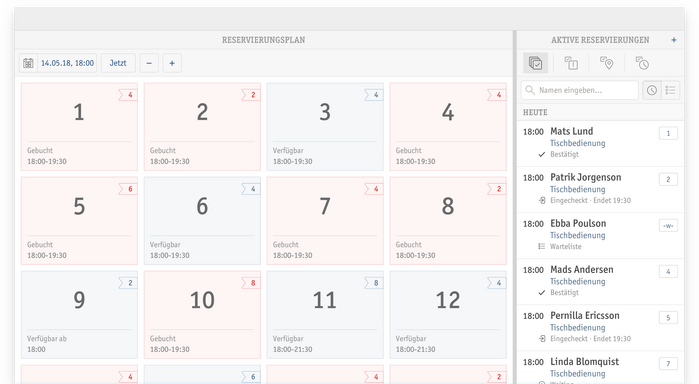Select the confirmed reservations tab icon
This screenshot has width=699, height=384.
click(x=535, y=63)
